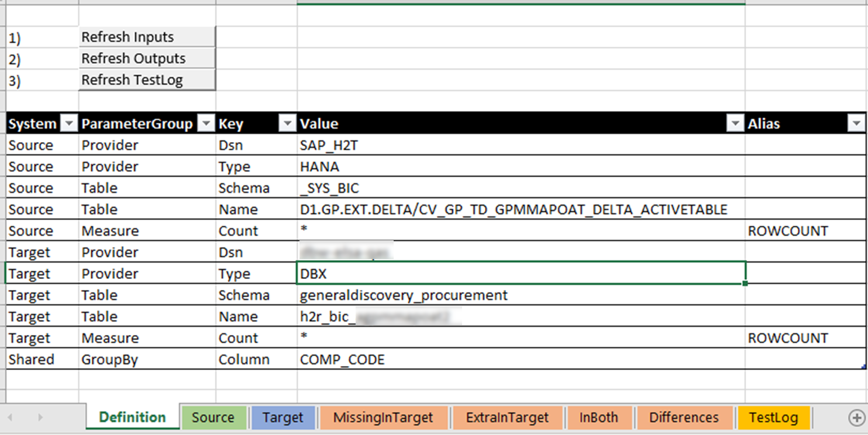Viewport: 868px width, 435px height.
Task: Click the Refresh TestLog button
Action: (x=147, y=80)
